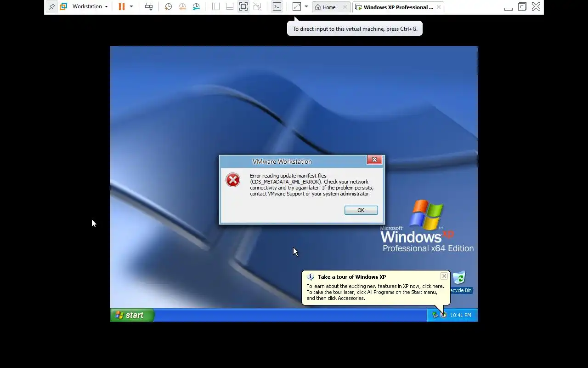Image resolution: width=588 pixels, height=368 pixels.
Task: Open the snapshot manager icon
Action: coord(196,7)
